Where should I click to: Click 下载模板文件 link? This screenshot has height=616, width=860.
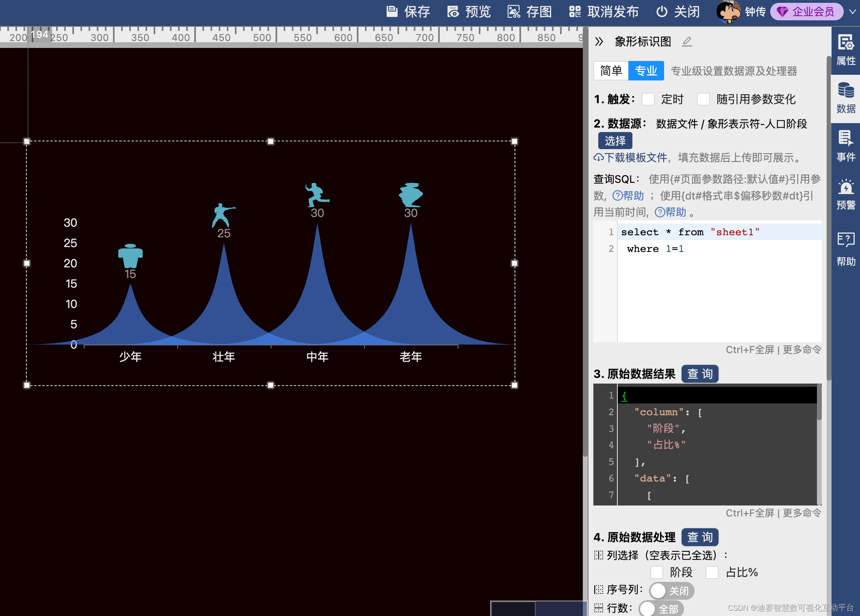click(x=636, y=158)
